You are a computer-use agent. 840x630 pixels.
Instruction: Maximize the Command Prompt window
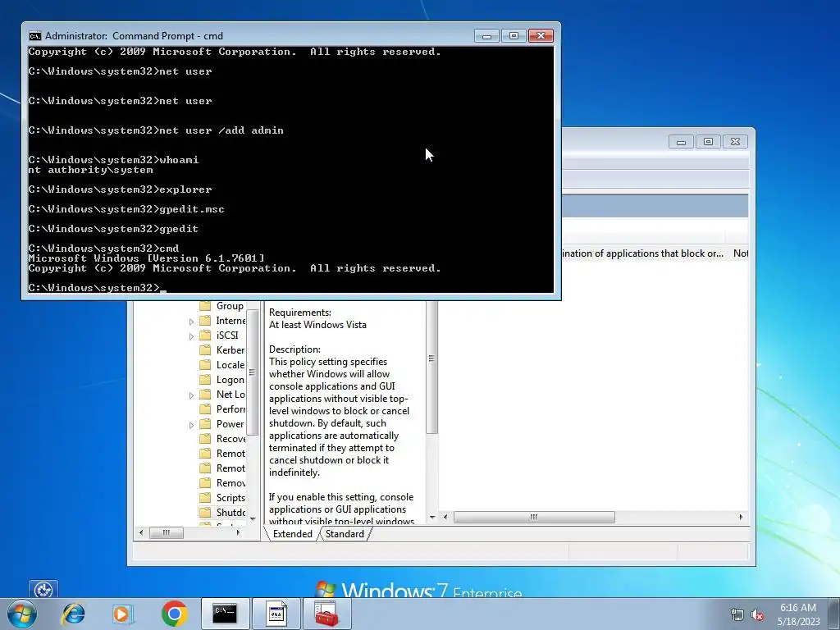tap(514, 36)
